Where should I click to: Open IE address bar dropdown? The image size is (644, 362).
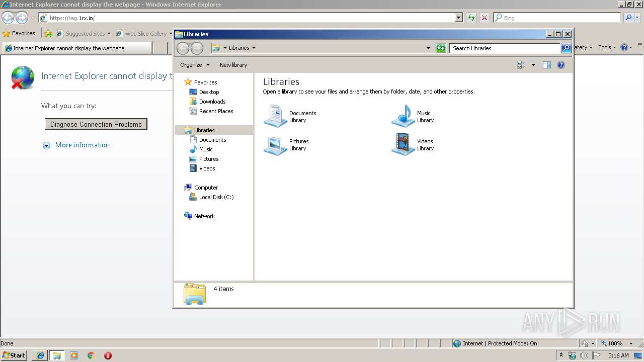point(458,18)
